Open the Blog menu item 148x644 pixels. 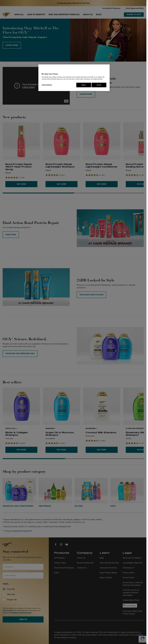99,14
